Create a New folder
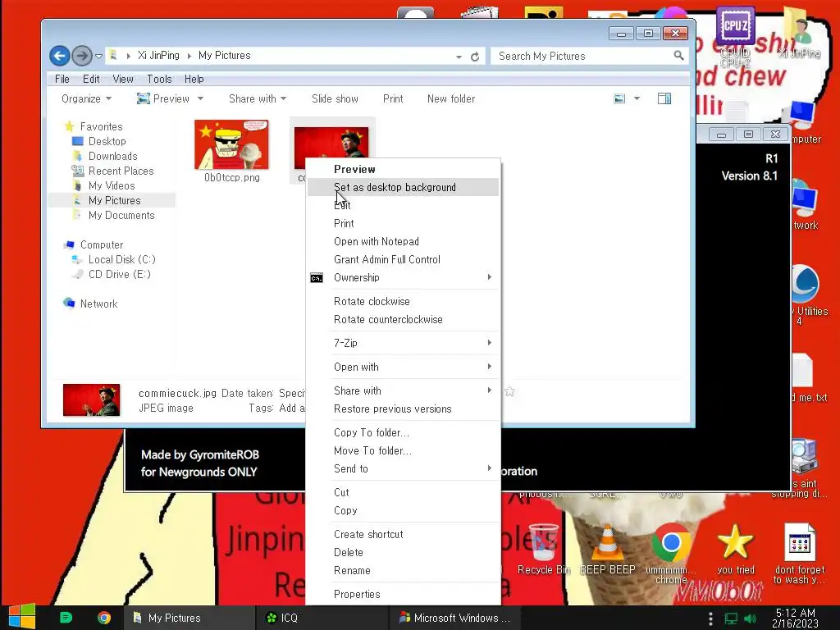This screenshot has height=630, width=840. point(451,98)
